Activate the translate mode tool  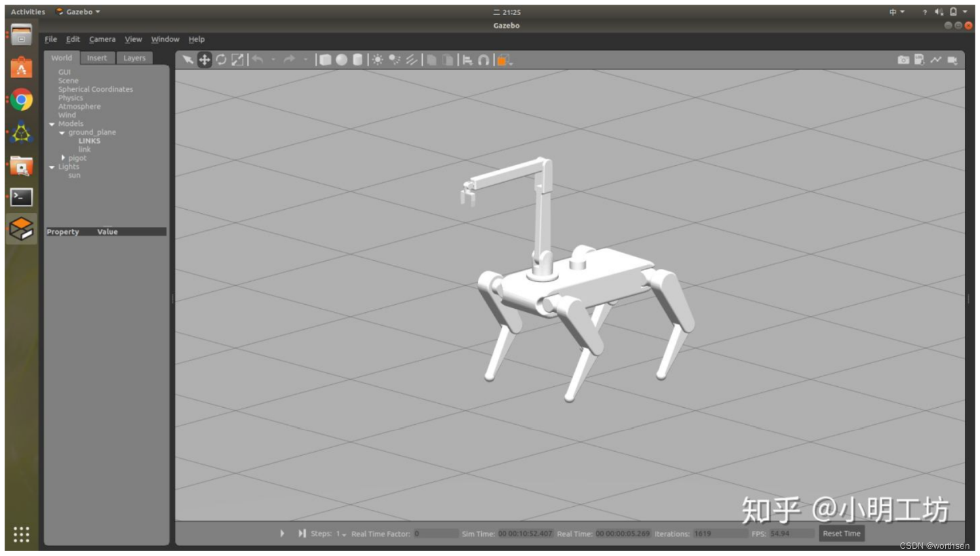point(205,60)
